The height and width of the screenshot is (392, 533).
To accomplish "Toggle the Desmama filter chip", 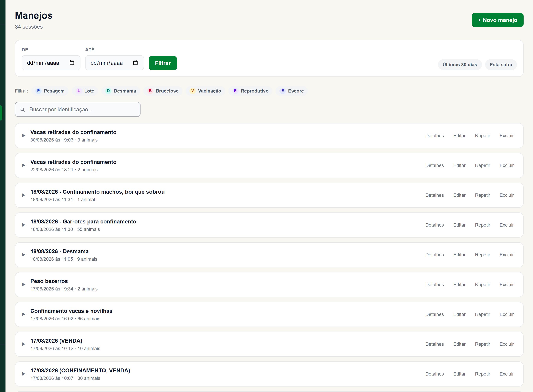I will 121,91.
